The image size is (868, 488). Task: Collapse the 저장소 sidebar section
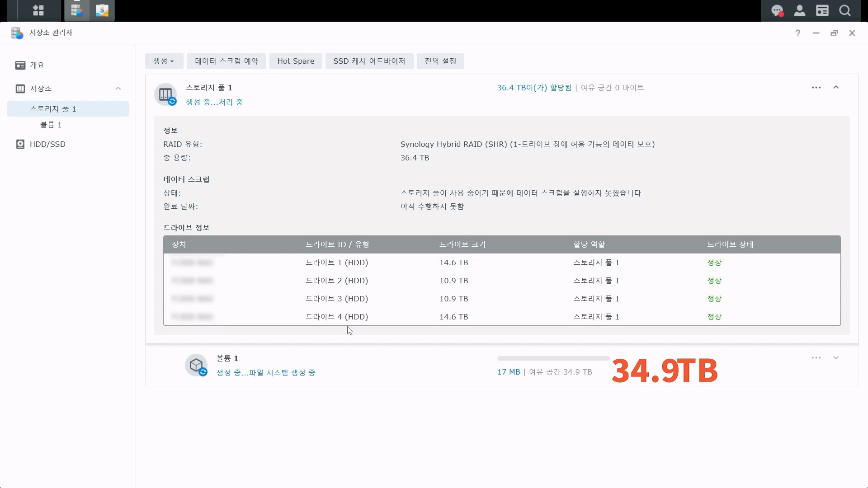coord(118,89)
